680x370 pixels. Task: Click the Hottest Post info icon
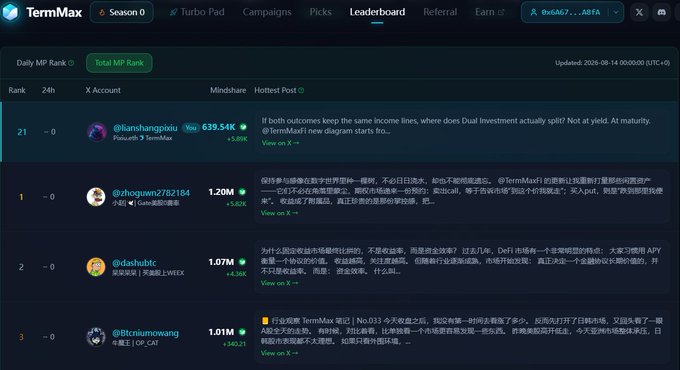point(301,90)
